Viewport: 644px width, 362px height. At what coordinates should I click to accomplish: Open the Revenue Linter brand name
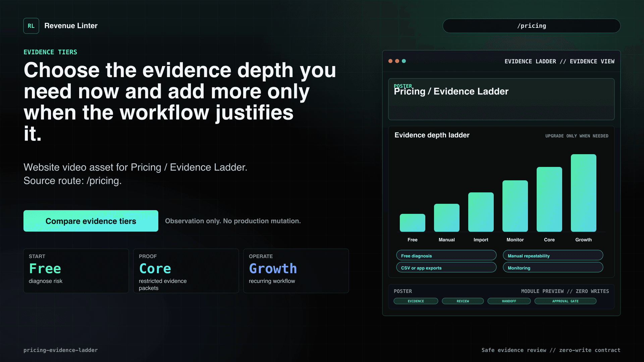click(71, 26)
